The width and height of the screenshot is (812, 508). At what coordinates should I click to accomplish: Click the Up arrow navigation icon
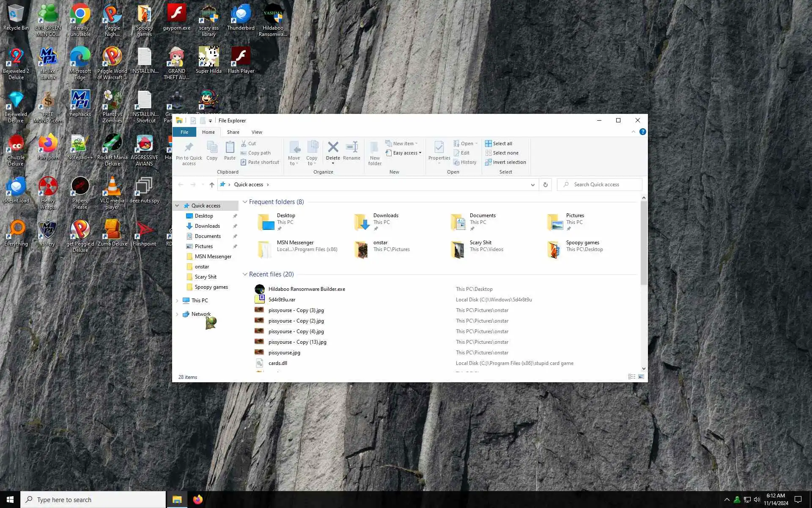pyautogui.click(x=212, y=185)
